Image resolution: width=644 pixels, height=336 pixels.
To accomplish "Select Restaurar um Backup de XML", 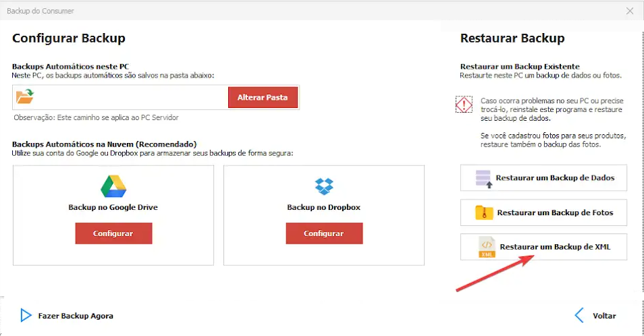I will (554, 247).
